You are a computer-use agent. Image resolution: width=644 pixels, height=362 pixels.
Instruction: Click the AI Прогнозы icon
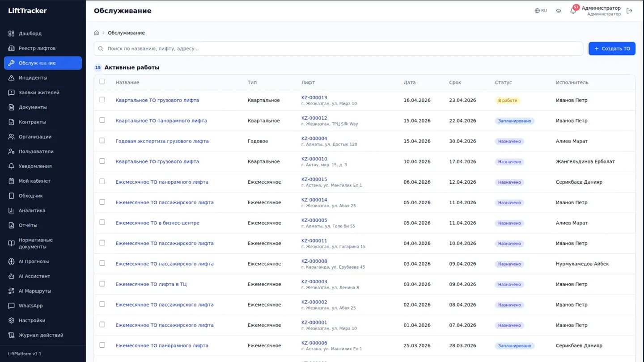pyautogui.click(x=12, y=261)
